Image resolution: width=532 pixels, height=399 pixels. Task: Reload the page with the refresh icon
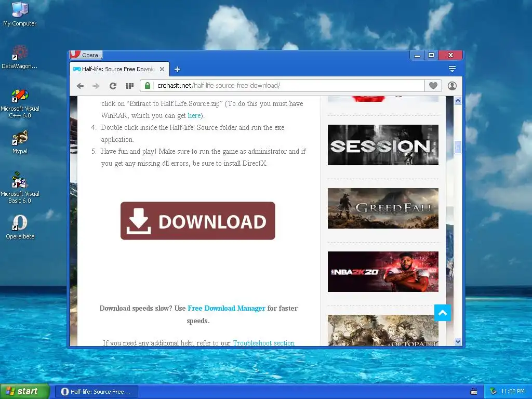[x=113, y=86]
